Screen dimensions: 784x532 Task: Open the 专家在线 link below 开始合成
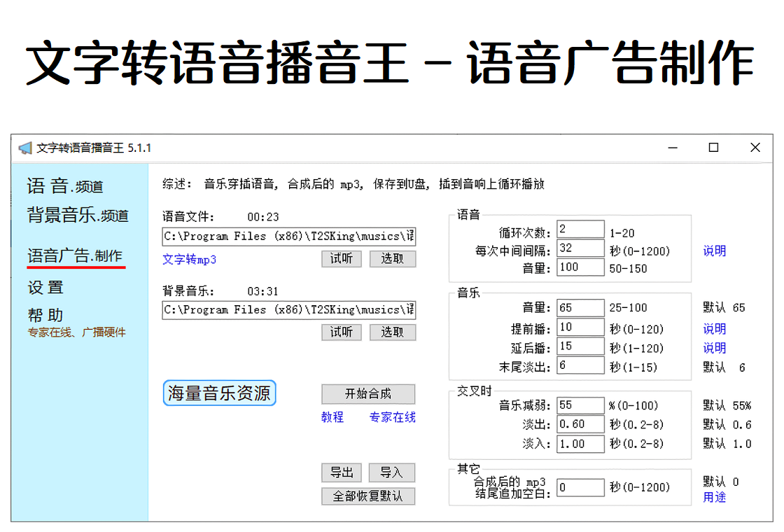pos(393,417)
